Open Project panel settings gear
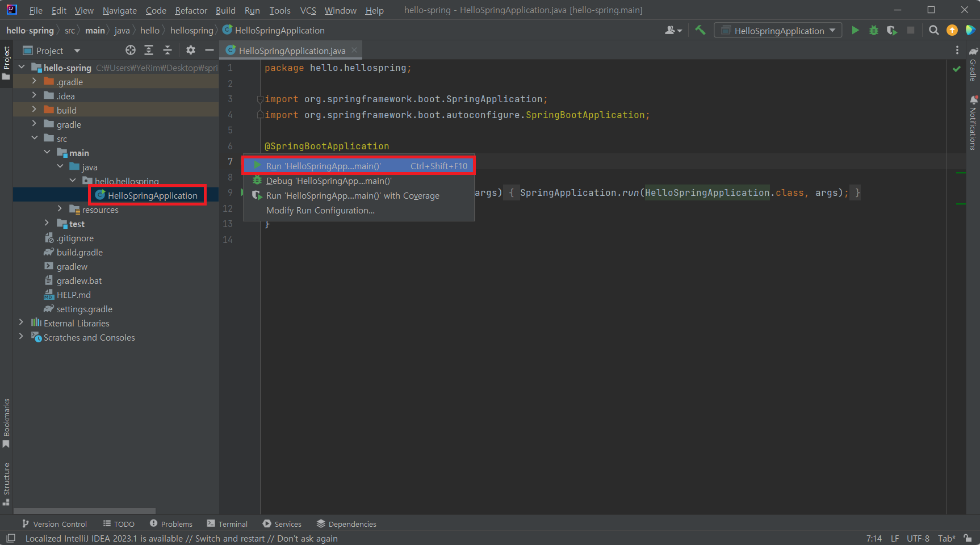Viewport: 980px width, 545px height. click(x=191, y=50)
